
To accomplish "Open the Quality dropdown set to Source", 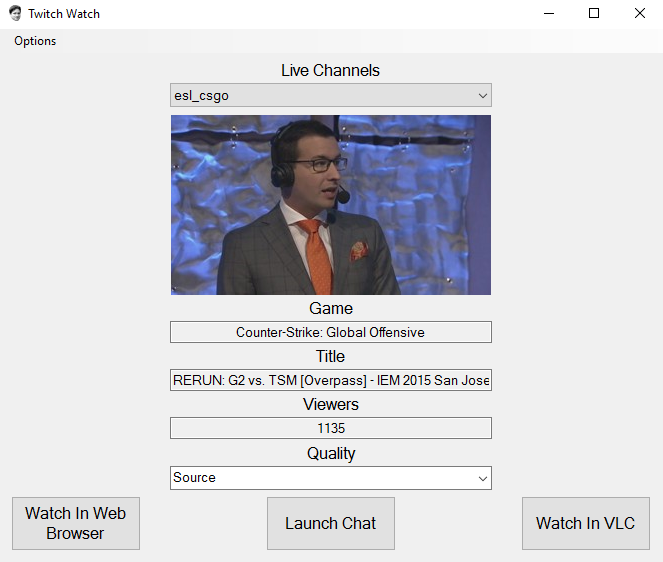I will click(331, 478).
